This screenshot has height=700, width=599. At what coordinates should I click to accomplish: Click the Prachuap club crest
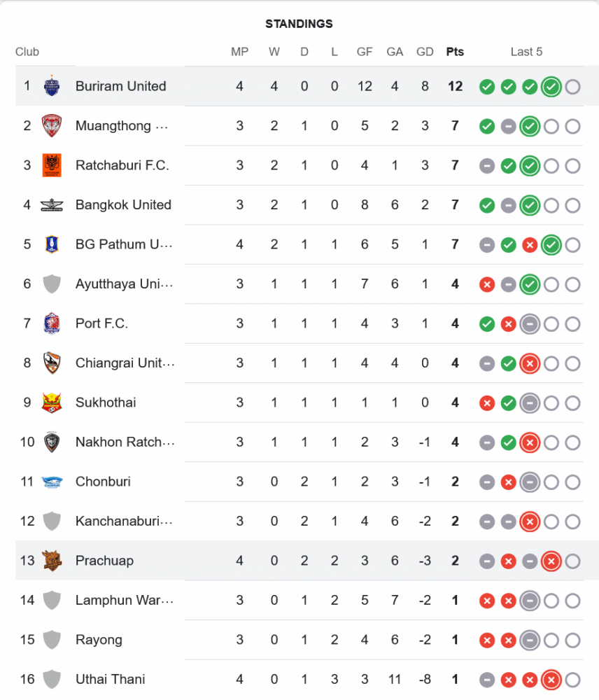(52, 561)
